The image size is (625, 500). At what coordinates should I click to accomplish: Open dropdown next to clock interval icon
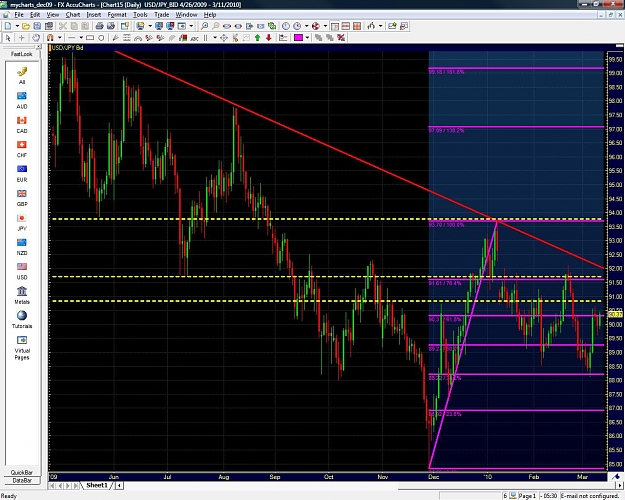(307, 26)
